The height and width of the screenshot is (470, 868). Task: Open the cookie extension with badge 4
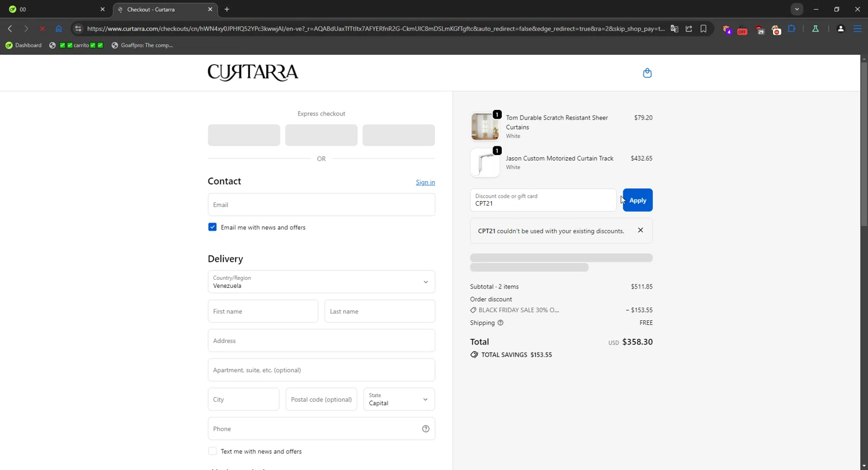pyautogui.click(x=727, y=29)
